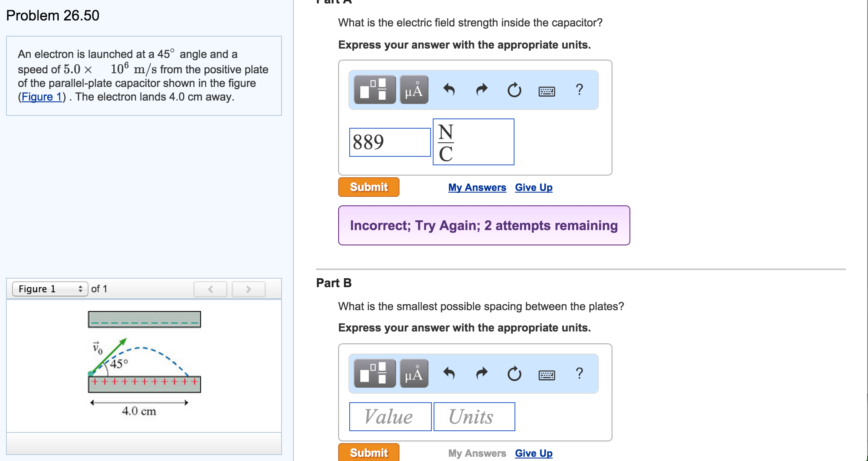Image resolution: width=868 pixels, height=461 pixels.
Task: Click the 'Part B' heading text
Action: pyautogui.click(x=334, y=283)
